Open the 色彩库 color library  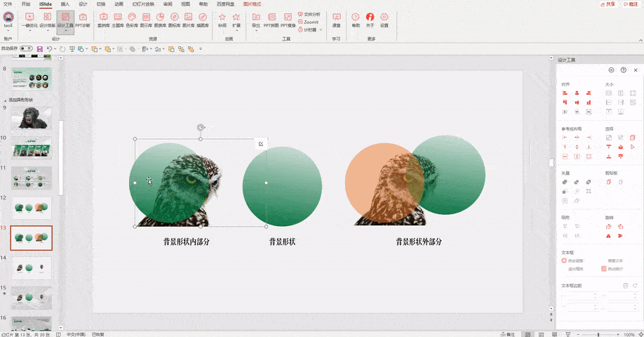[x=132, y=20]
